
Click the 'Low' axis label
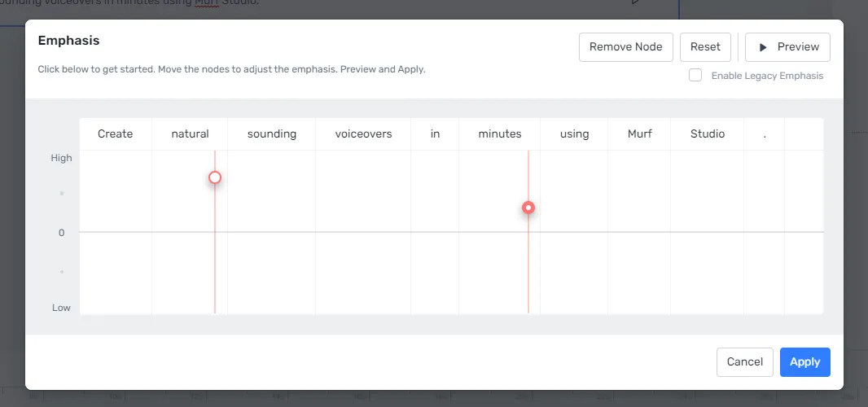tap(61, 308)
